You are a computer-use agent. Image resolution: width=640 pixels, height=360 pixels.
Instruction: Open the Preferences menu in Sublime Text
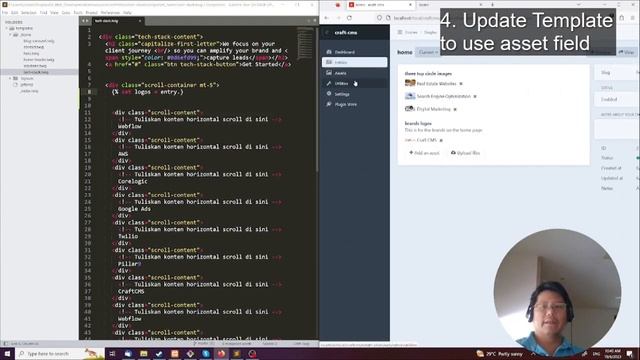point(110,13)
